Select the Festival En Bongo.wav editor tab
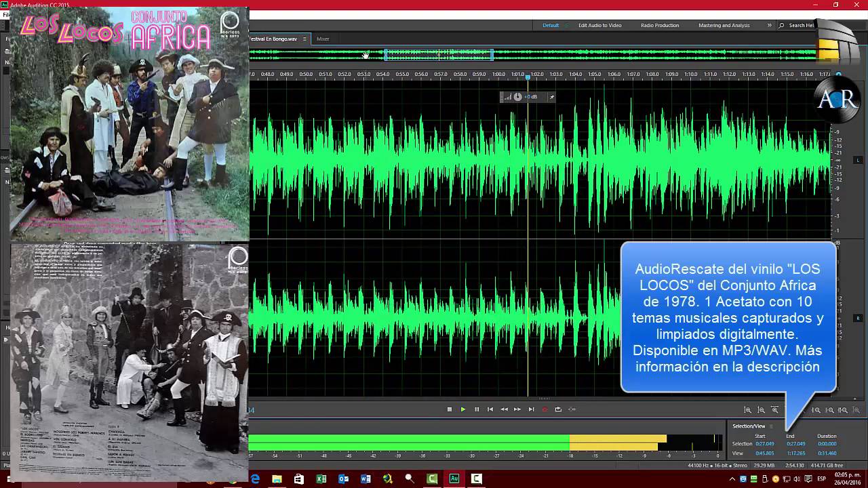 (274, 39)
